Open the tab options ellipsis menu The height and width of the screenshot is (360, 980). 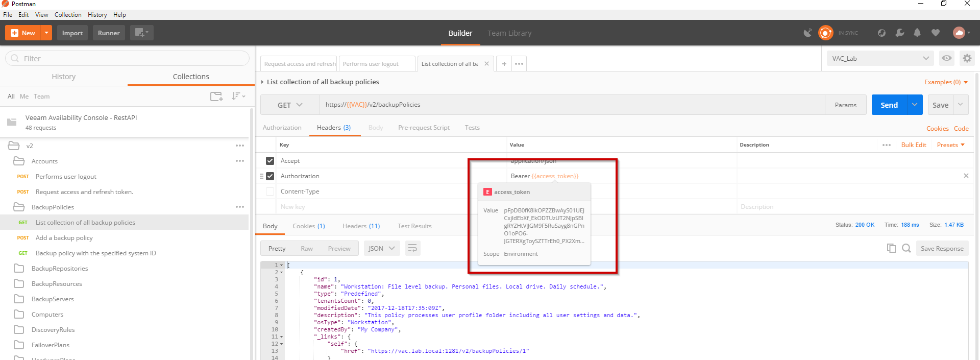pyautogui.click(x=519, y=64)
